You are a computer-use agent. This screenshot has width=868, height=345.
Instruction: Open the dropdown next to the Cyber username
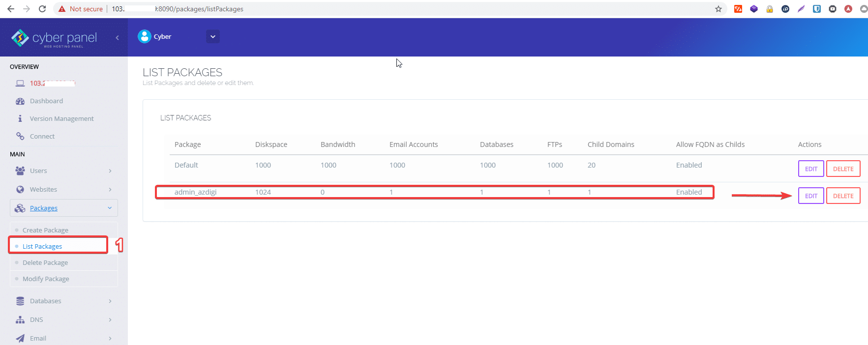tap(212, 36)
